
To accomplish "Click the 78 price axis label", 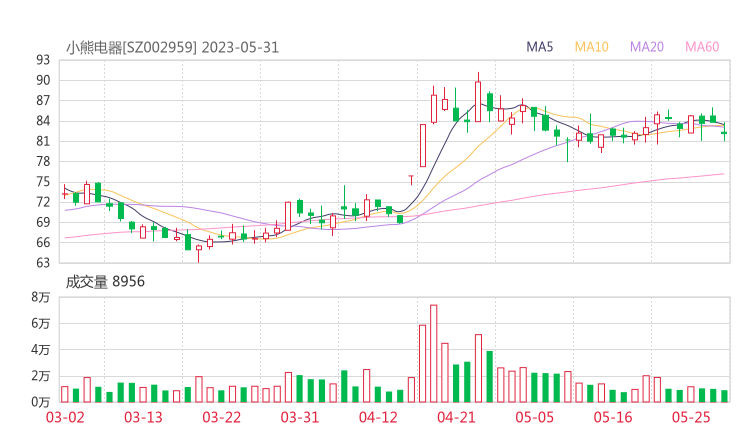I will click(x=43, y=161).
